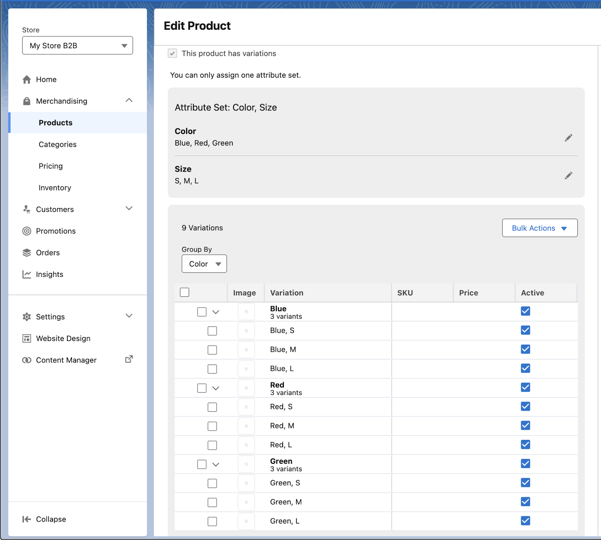
Task: Click the Insights chart icon
Action: point(26,274)
